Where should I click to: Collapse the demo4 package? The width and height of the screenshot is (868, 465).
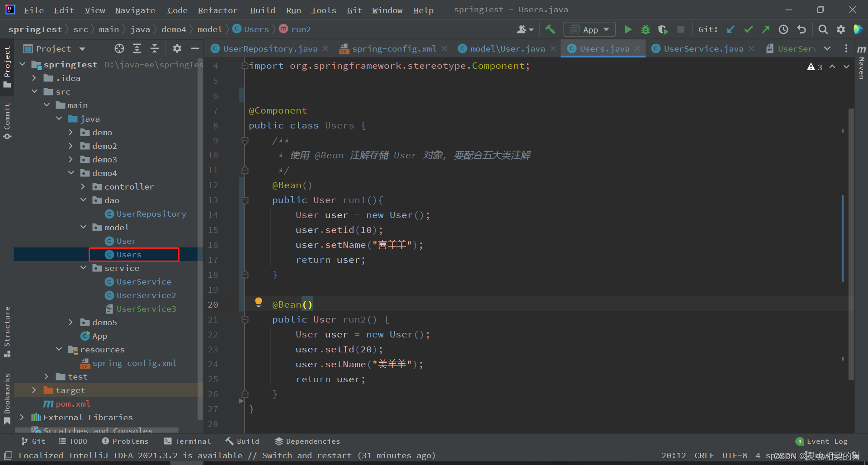(71, 173)
